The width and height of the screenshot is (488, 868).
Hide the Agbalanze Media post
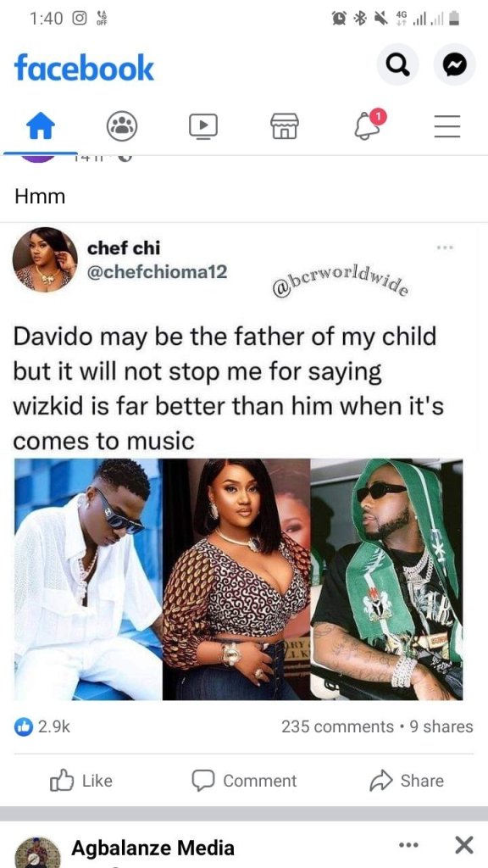pos(463,845)
